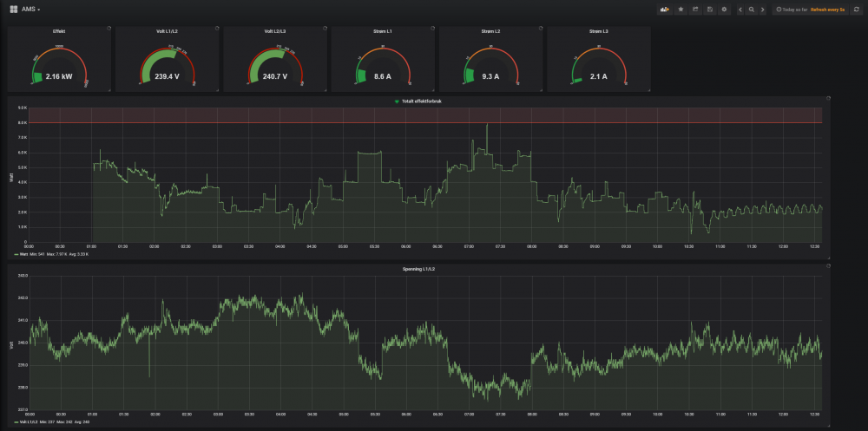The image size is (868, 431).
Task: Open the Share dashboard icon
Action: (695, 9)
